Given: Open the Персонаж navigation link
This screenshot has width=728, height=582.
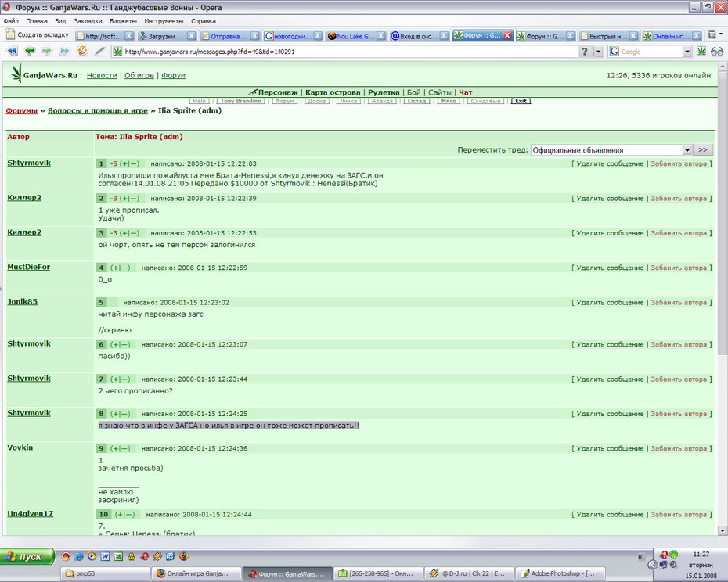Looking at the screenshot, I should (278, 92).
